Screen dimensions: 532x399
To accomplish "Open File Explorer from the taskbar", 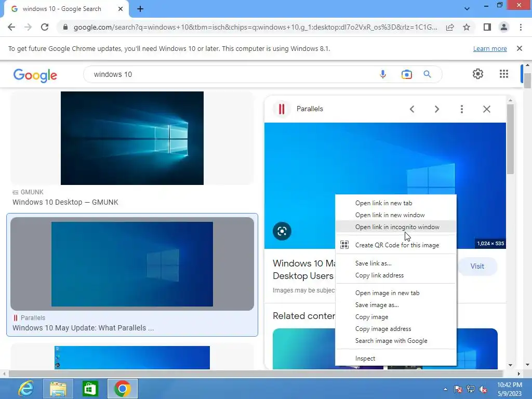I will point(58,389).
